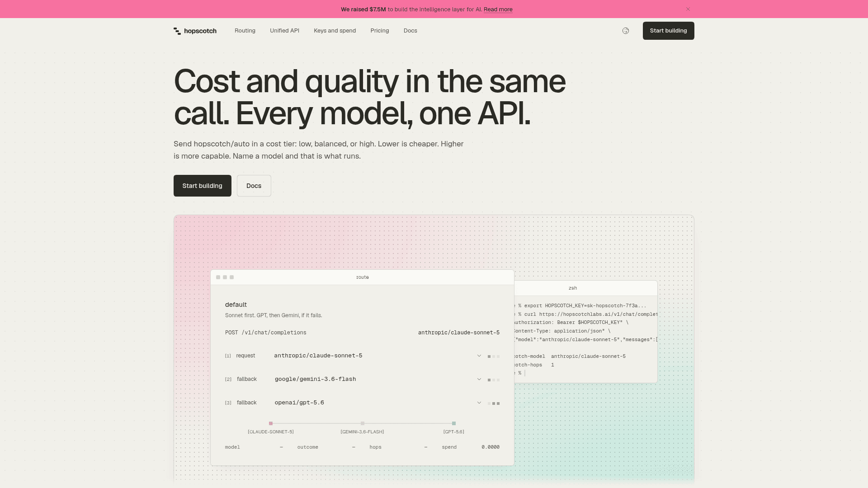Expand the gemini-3.6-flash fallback chevron
This screenshot has height=488, width=868.
point(479,379)
